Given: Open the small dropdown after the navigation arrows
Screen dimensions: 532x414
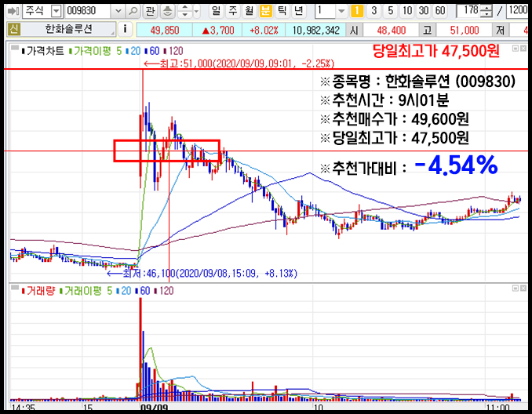Looking at the screenshot, I should 196,12.
